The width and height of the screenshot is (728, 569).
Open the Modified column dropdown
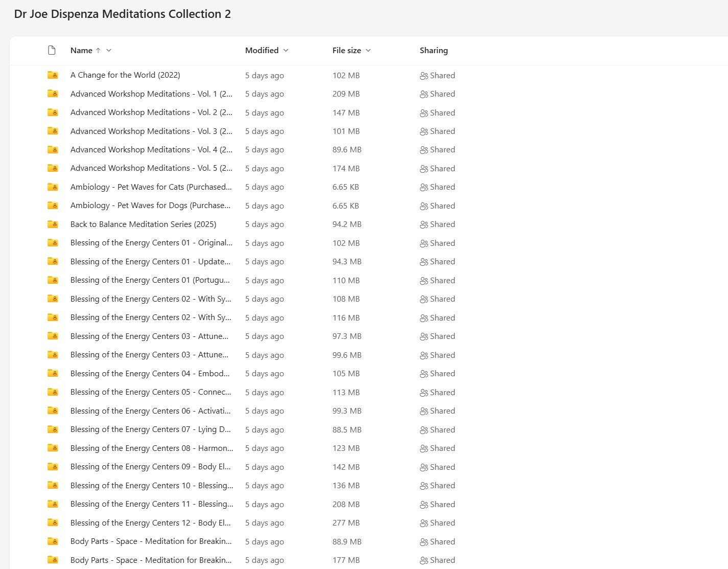[286, 50]
